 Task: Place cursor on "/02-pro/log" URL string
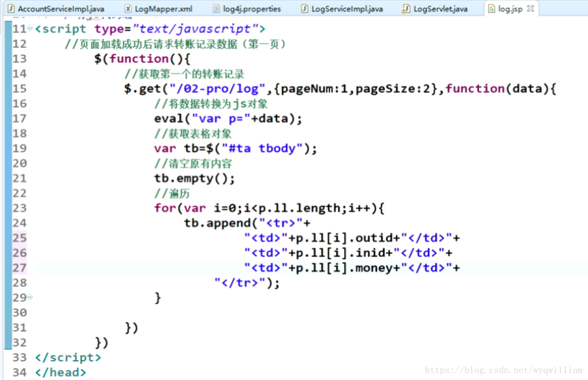pos(217,89)
